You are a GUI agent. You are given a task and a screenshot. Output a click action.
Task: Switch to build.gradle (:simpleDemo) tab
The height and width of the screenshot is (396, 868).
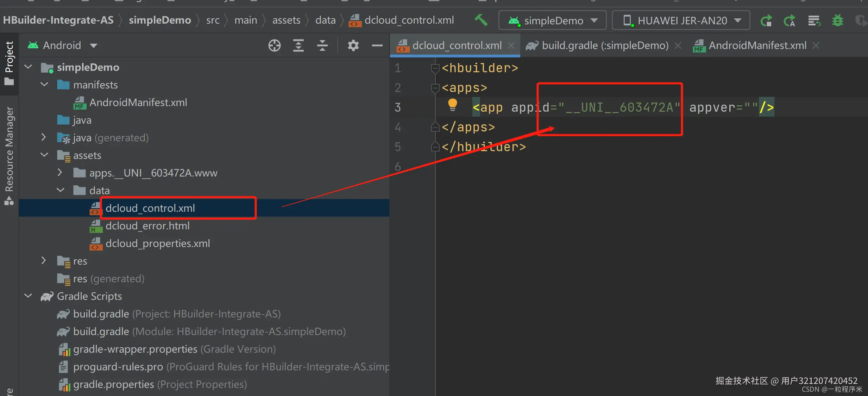point(605,45)
